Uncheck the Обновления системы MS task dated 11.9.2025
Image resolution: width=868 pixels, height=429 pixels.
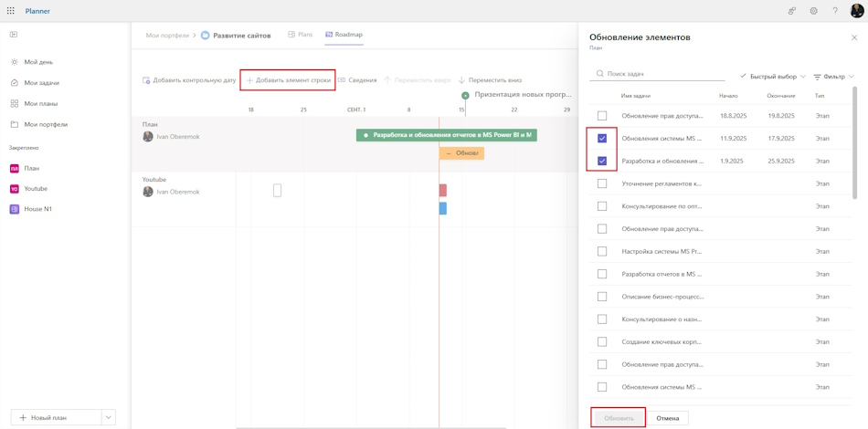pos(602,139)
